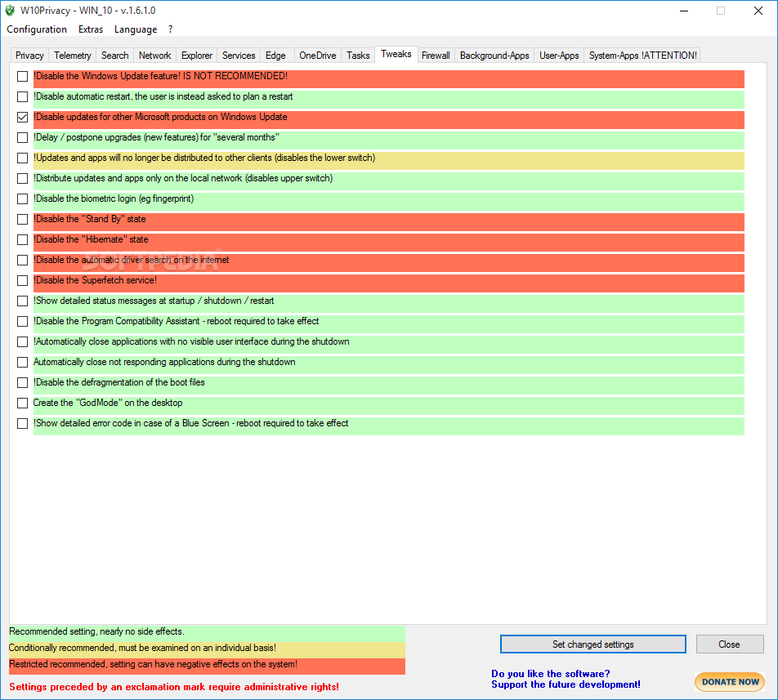This screenshot has height=700, width=778.
Task: Switch to the Telemetry tab
Action: point(73,56)
